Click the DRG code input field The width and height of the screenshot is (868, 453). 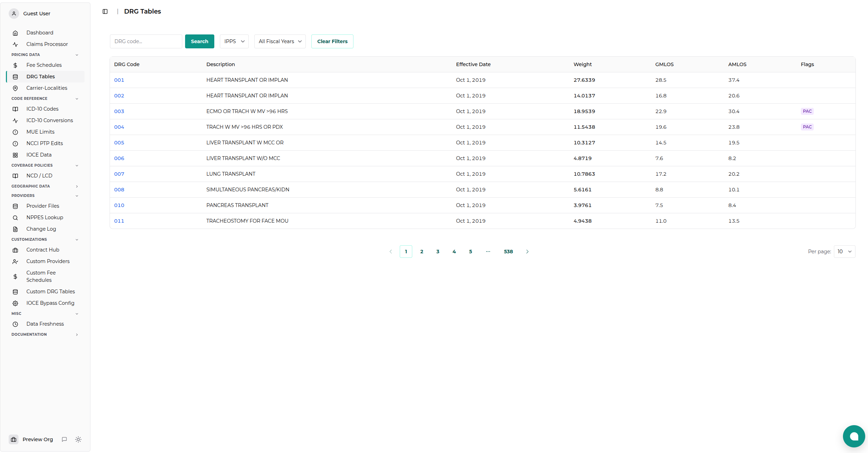click(x=146, y=41)
